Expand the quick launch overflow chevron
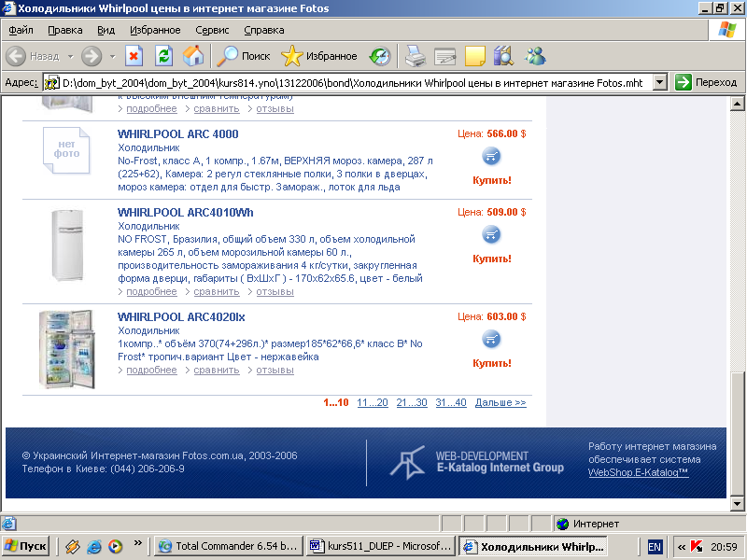Image resolution: width=747 pixels, height=560 pixels. (137, 542)
